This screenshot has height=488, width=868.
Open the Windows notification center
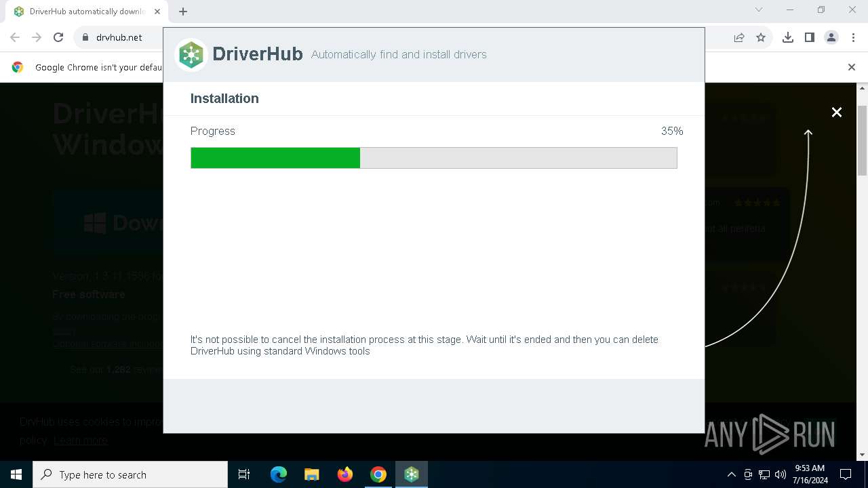tap(846, 474)
